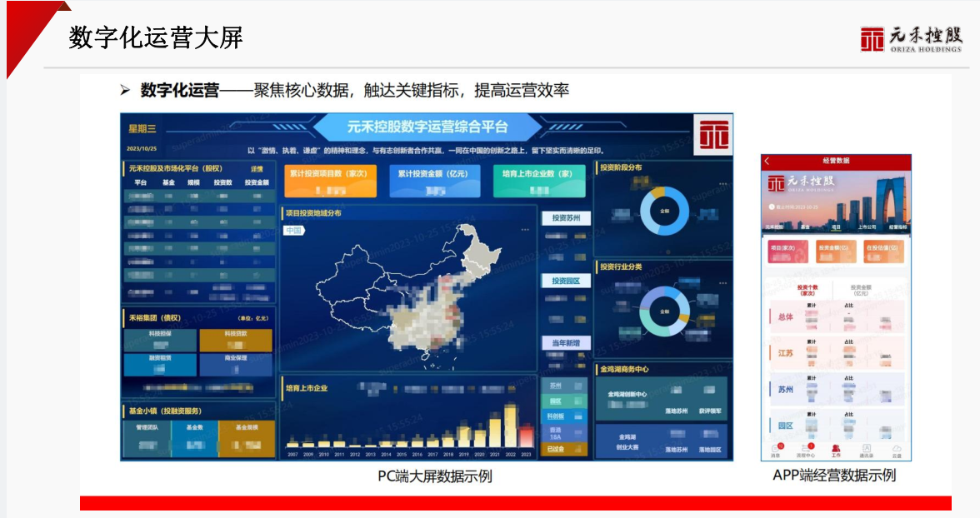Viewport: 980px width, 518px height.
Task: Click the 平台 column header in 股权 table
Action: pos(141,182)
